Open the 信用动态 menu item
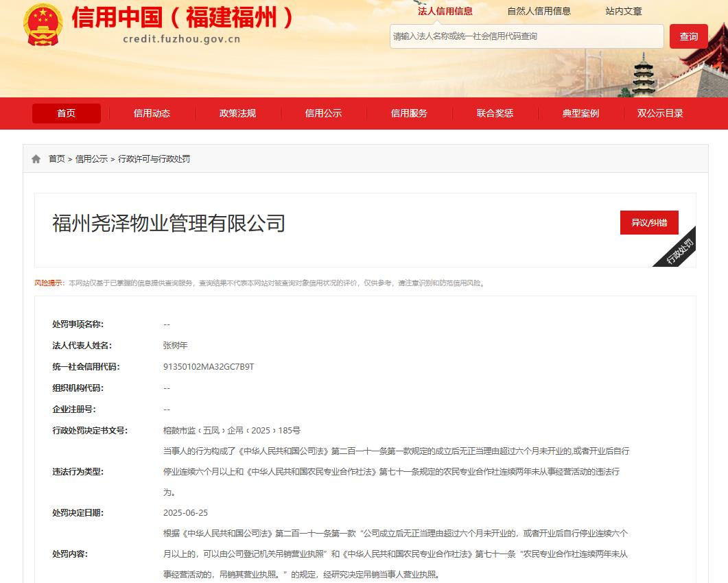Viewport: 728px width, 583px height. click(152, 113)
